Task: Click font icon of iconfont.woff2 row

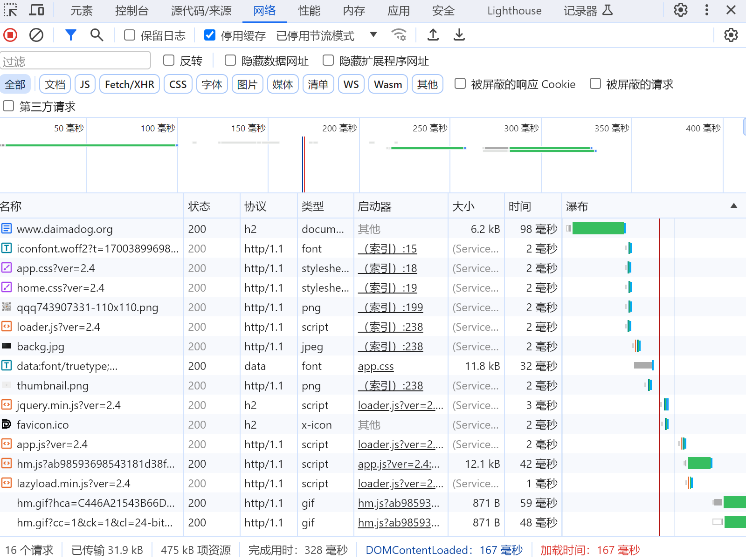Action: coord(7,248)
